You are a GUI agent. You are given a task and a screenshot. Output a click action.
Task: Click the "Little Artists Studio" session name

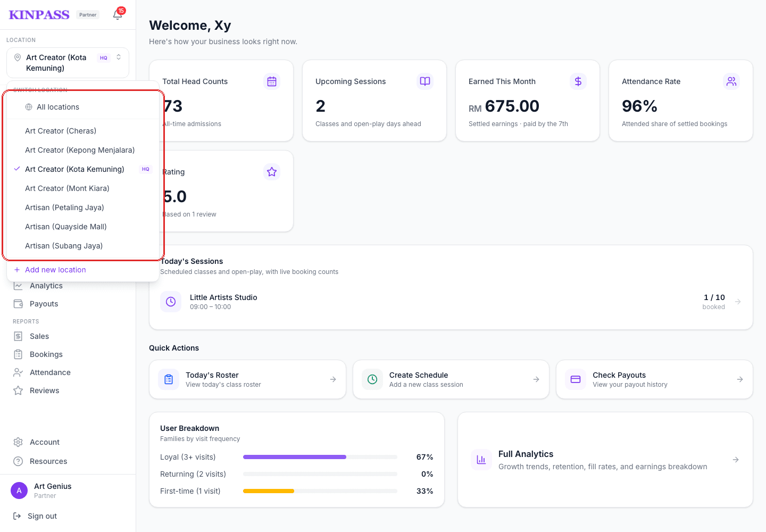click(223, 297)
